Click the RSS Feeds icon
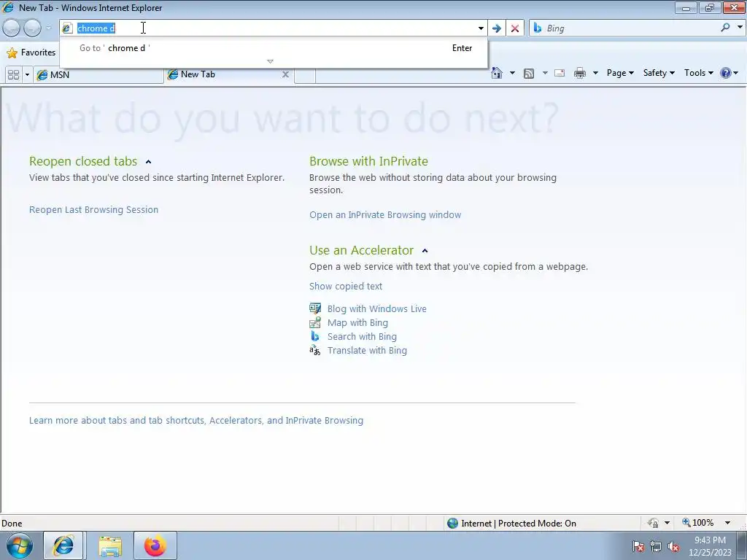 click(529, 73)
